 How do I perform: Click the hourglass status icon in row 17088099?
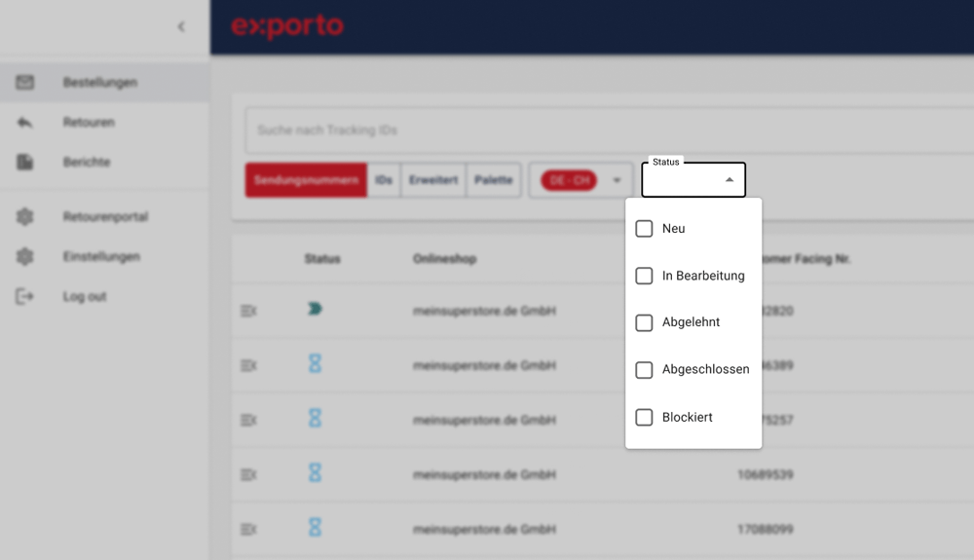point(315,528)
